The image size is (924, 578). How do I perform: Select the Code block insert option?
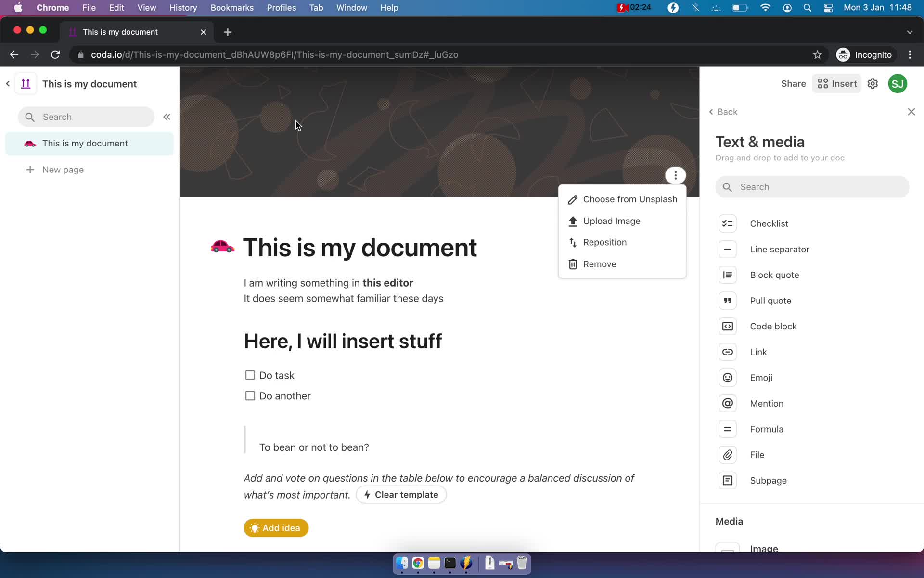[774, 326]
